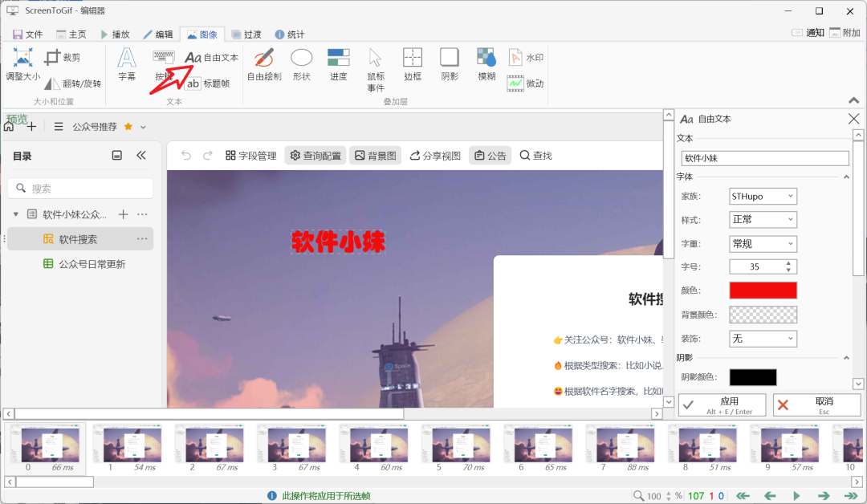Open the 进度 progress tool
This screenshot has width=867, height=504.
pyautogui.click(x=339, y=65)
